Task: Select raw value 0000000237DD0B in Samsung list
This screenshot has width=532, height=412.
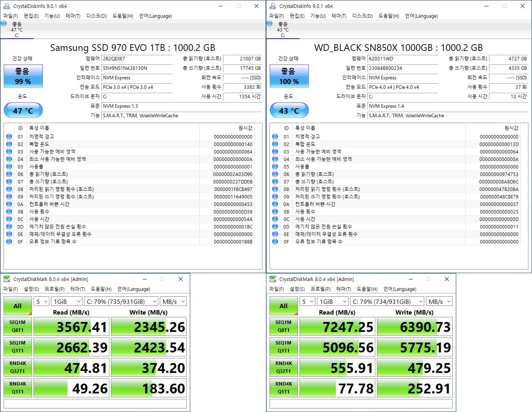Action: (233, 182)
